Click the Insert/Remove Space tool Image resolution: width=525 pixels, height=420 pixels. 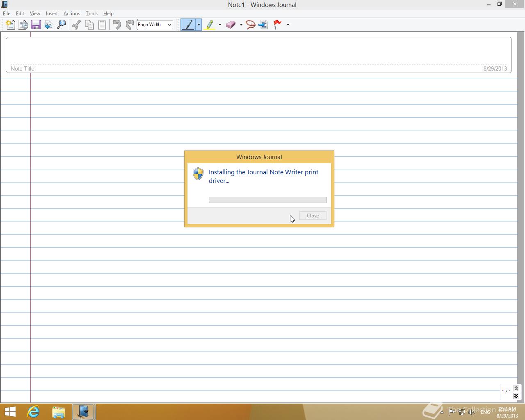point(264,25)
